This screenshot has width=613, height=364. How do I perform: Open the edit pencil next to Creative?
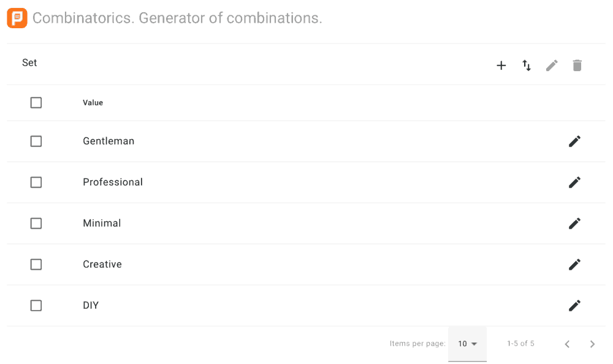coord(574,264)
